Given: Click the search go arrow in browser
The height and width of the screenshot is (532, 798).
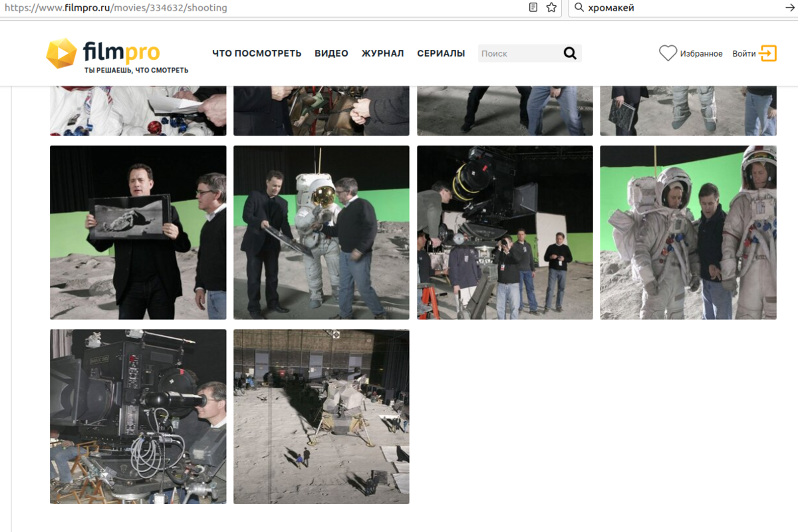Looking at the screenshot, I should pyautogui.click(x=790, y=8).
